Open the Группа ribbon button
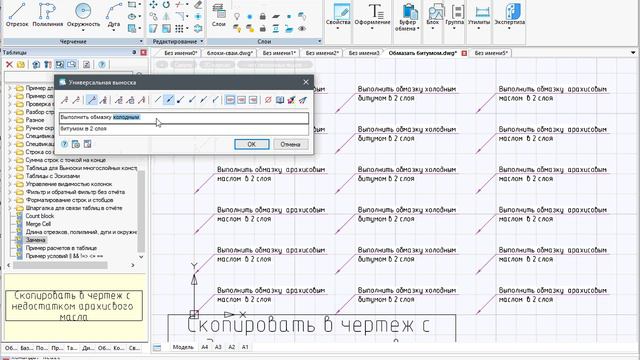This screenshot has width=640, height=360. point(454,16)
